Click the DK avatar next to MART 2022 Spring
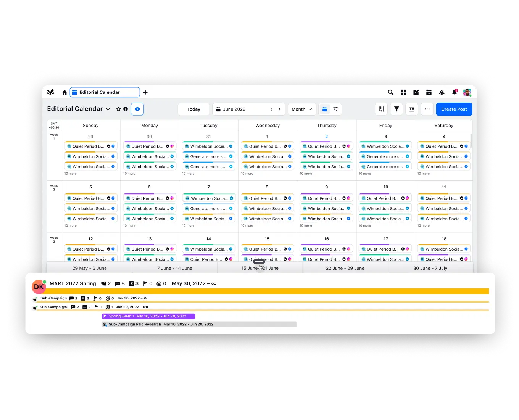This screenshot has height=420, width=519. coord(39,286)
